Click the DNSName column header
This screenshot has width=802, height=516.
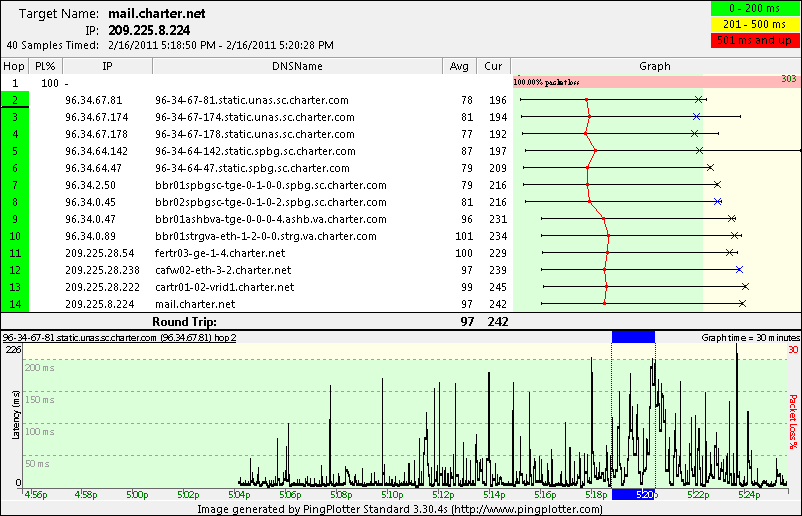pos(296,66)
